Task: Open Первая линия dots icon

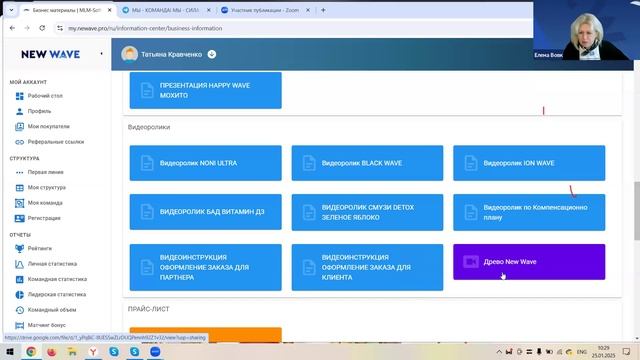Action: 19,172
